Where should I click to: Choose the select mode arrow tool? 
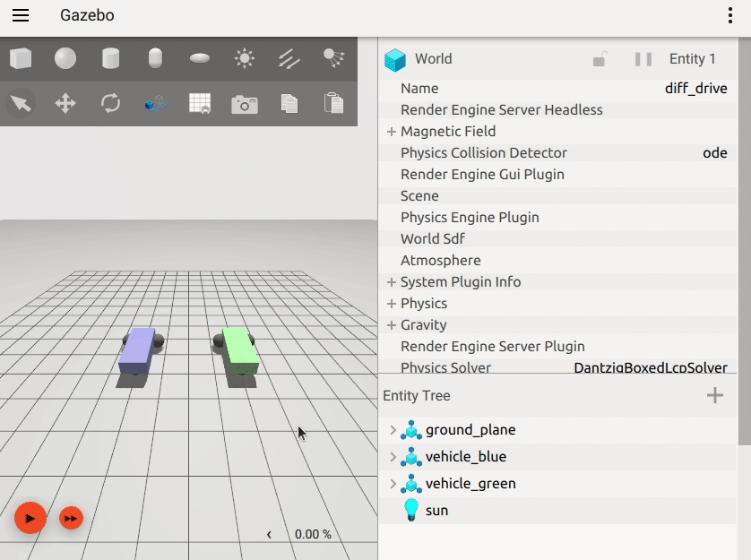tap(21, 103)
